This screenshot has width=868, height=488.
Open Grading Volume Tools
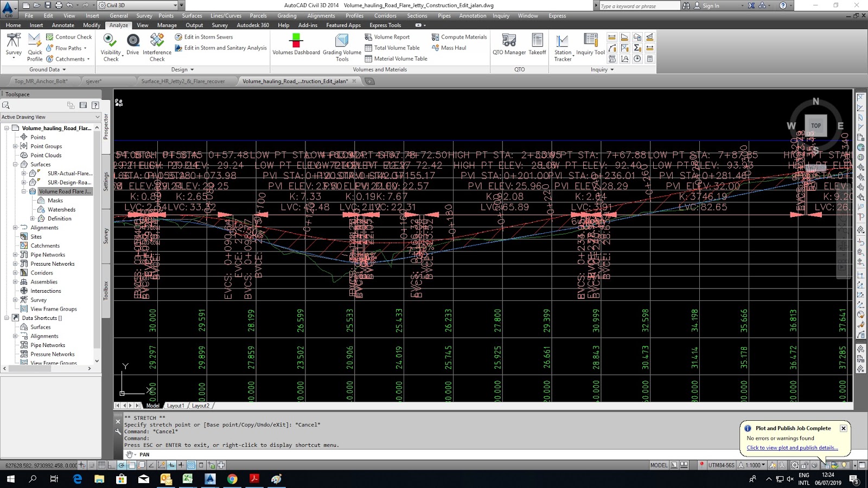[x=342, y=46]
